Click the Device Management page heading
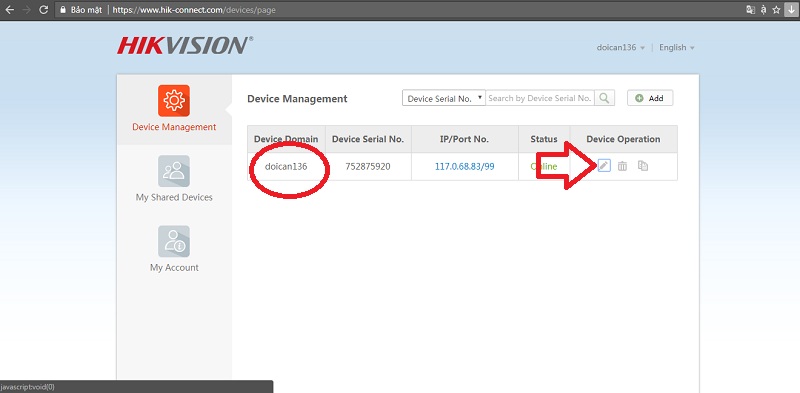The height and width of the screenshot is (393, 800). pyautogui.click(x=297, y=99)
